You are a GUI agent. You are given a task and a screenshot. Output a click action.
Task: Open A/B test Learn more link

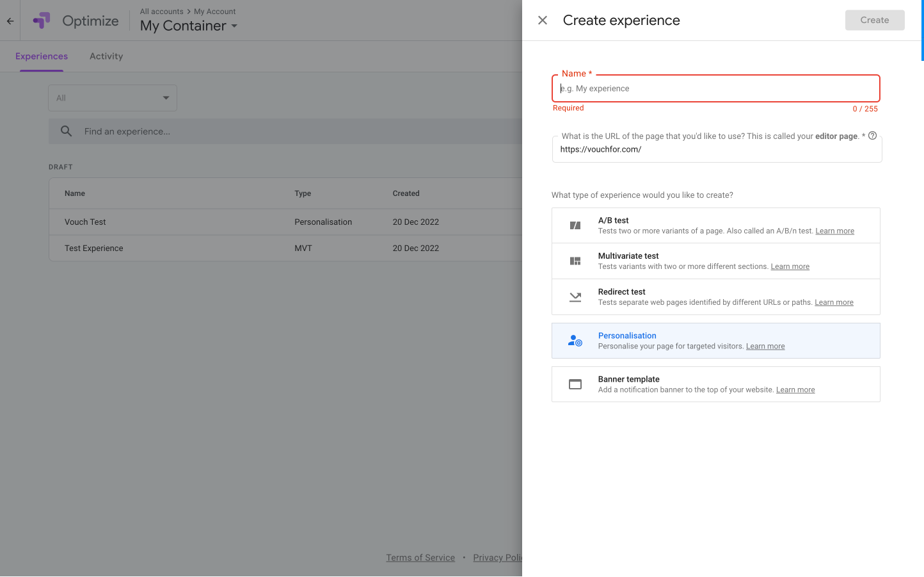[x=834, y=231]
